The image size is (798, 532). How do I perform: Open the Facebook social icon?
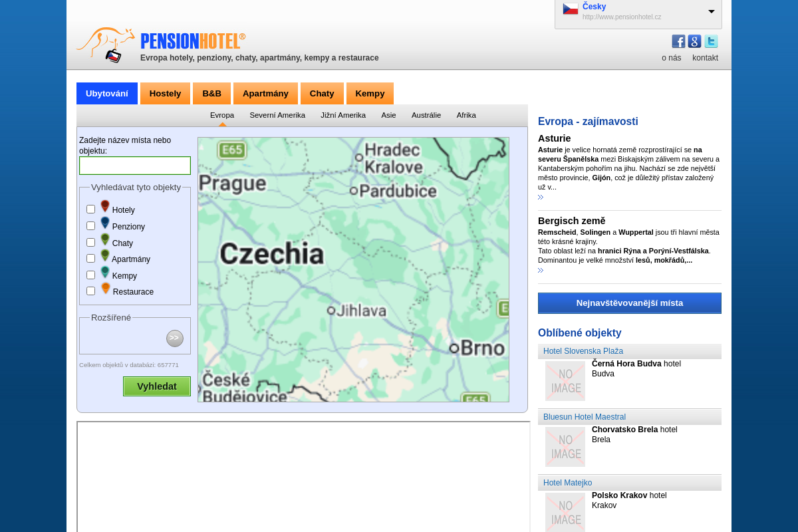click(678, 41)
